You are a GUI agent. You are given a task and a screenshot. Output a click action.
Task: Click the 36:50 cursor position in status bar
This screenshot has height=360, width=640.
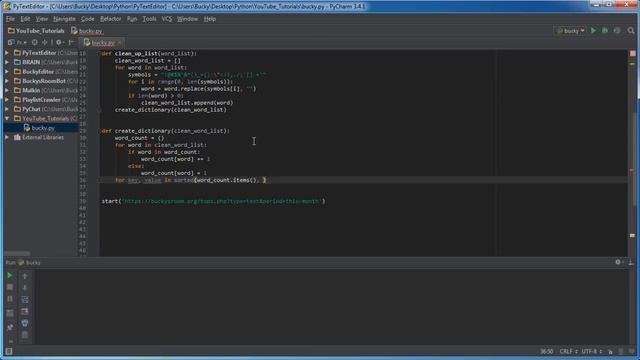547,351
